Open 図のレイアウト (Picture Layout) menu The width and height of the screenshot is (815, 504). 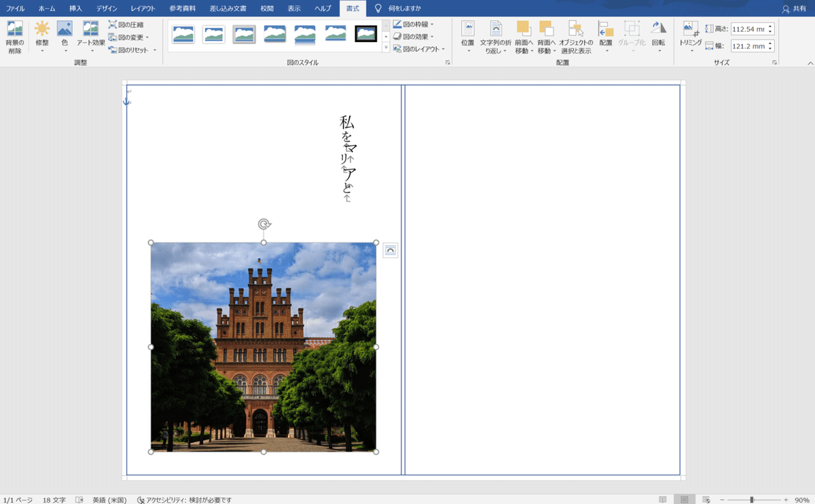[419, 49]
